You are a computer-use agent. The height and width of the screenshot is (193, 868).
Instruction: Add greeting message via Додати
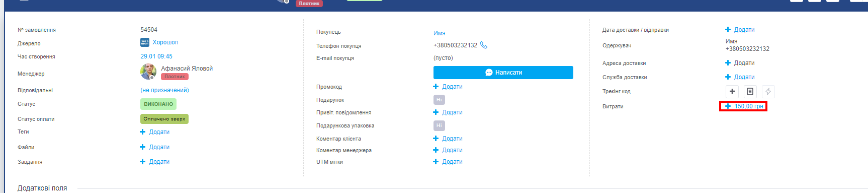(452, 112)
